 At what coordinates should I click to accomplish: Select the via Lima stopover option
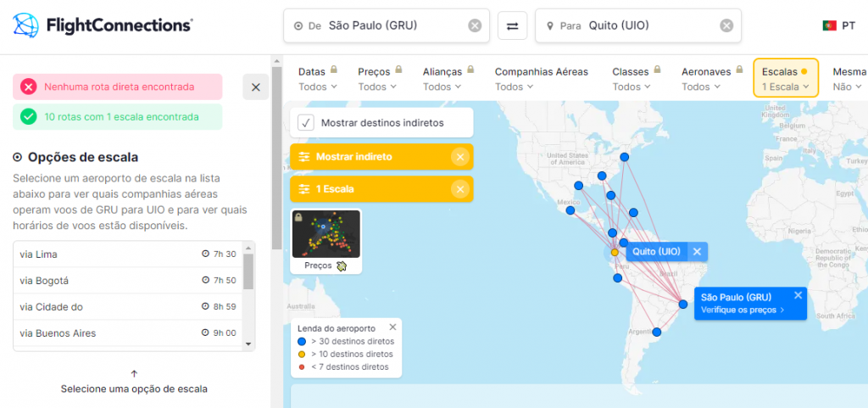[x=128, y=254]
